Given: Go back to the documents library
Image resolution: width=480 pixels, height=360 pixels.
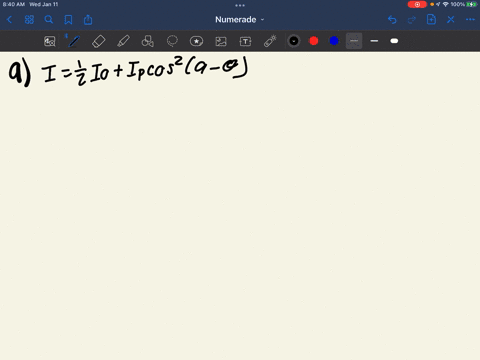Looking at the screenshot, I should pyautogui.click(x=9, y=20).
